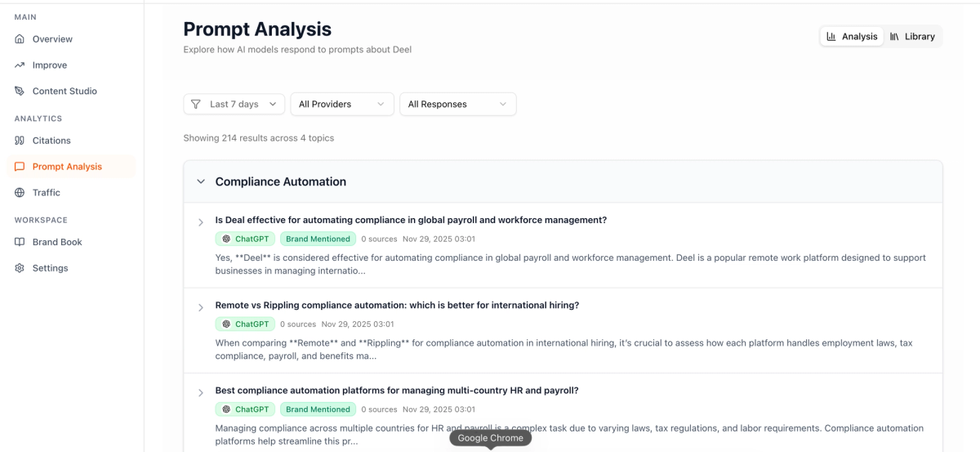Click the books icon in Library tab
Viewport: 980px width, 452px height.
tap(894, 37)
